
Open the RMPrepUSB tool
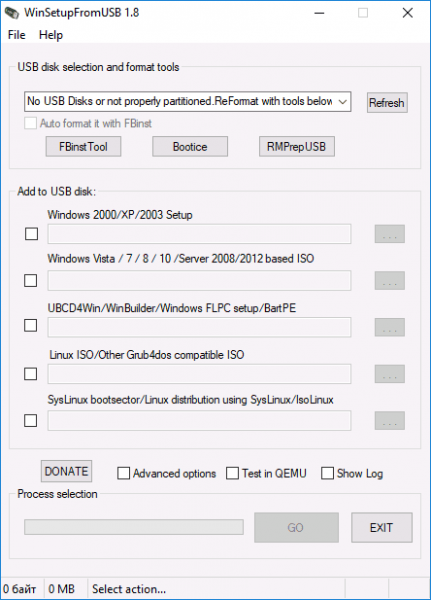click(297, 147)
